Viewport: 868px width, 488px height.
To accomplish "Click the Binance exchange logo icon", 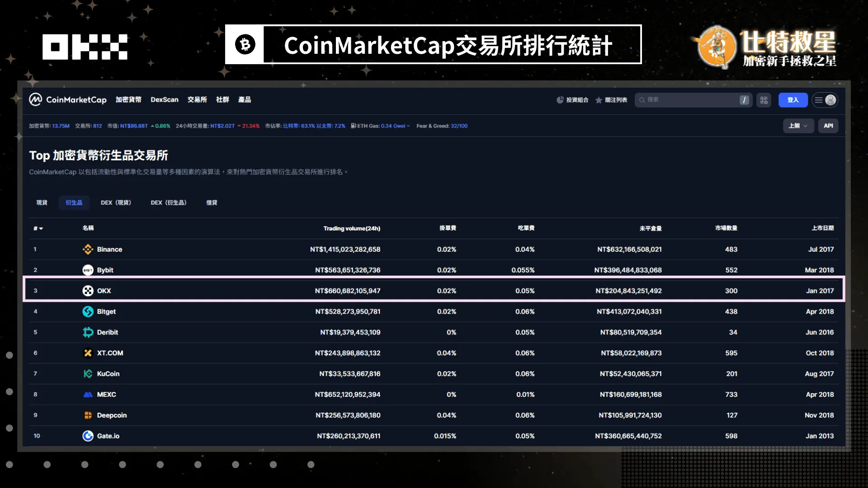I will (88, 249).
